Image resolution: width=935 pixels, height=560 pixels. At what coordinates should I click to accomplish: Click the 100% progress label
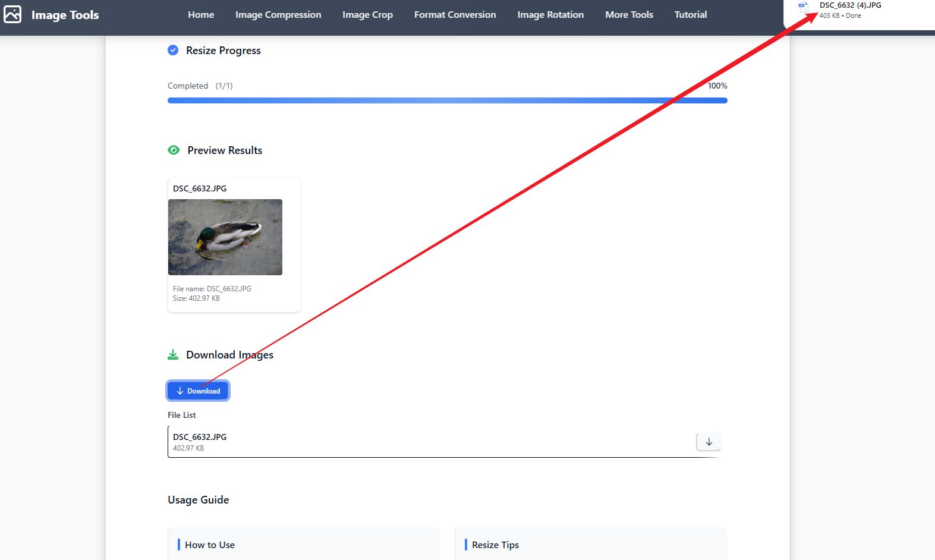click(717, 86)
